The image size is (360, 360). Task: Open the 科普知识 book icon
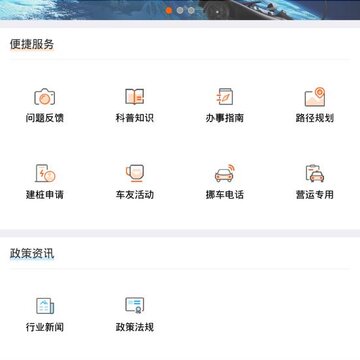(135, 97)
